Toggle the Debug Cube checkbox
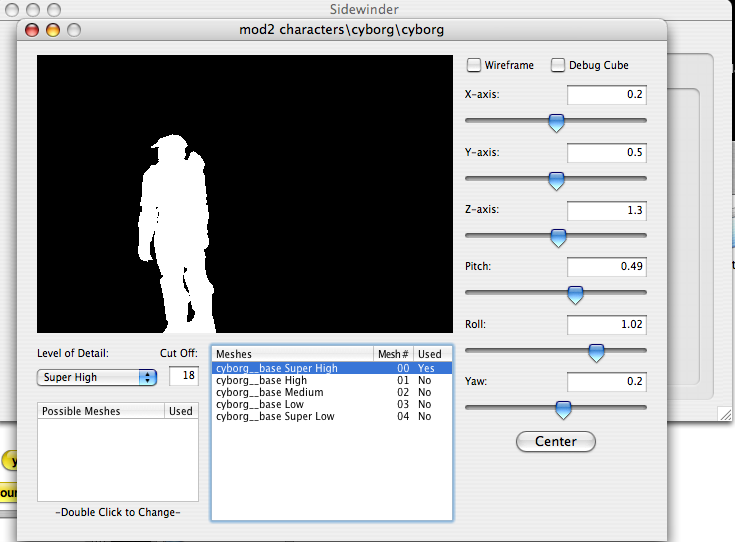Image resolution: width=735 pixels, height=542 pixels. point(558,65)
